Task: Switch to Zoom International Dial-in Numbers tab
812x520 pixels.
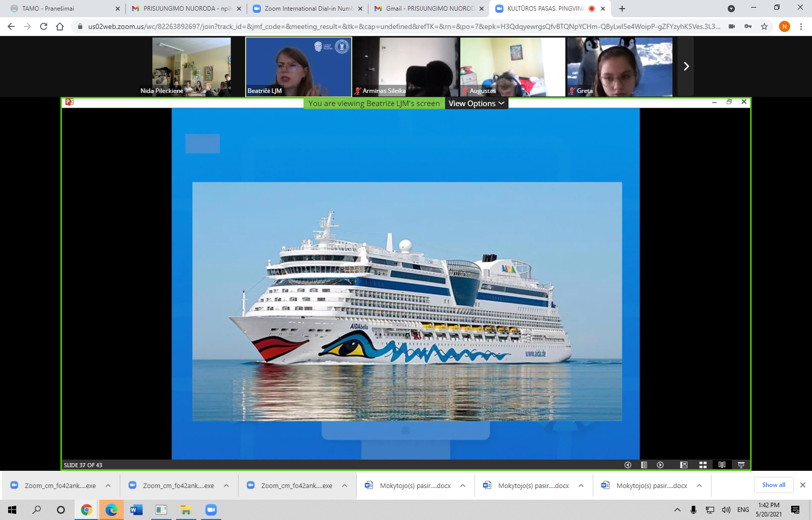Action: 308,9
